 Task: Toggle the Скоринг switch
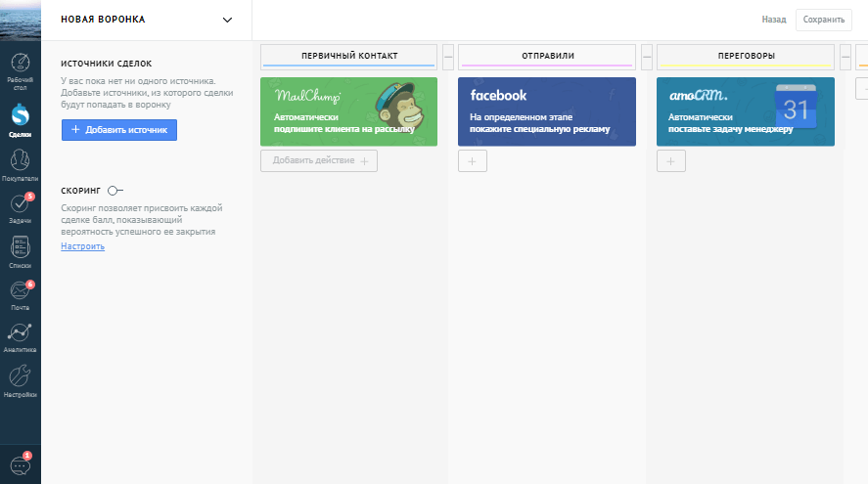click(x=115, y=191)
